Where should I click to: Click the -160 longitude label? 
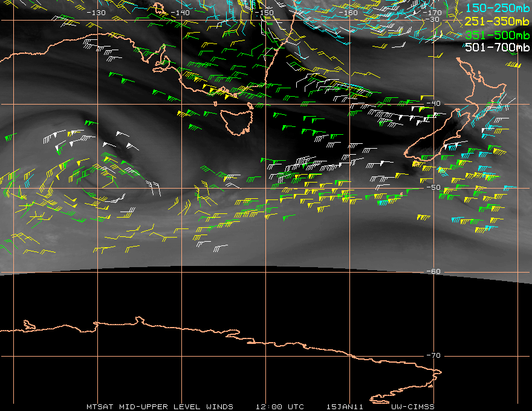tap(348, 13)
